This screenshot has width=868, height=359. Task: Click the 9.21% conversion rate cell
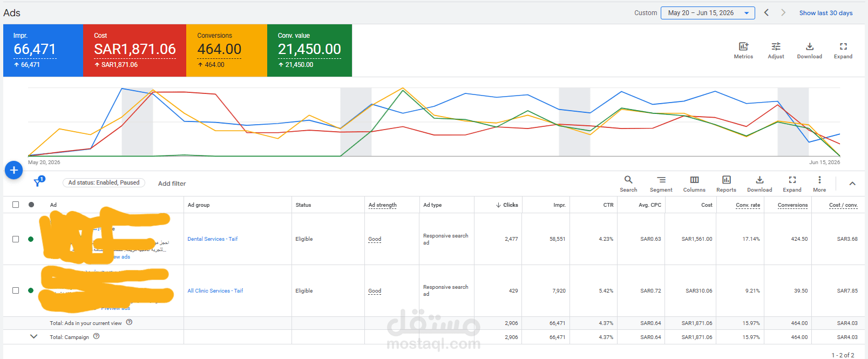[752, 291]
